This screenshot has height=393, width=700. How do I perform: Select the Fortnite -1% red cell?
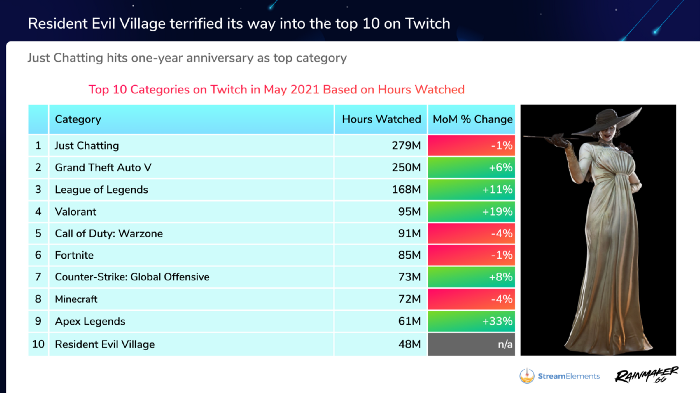click(471, 255)
